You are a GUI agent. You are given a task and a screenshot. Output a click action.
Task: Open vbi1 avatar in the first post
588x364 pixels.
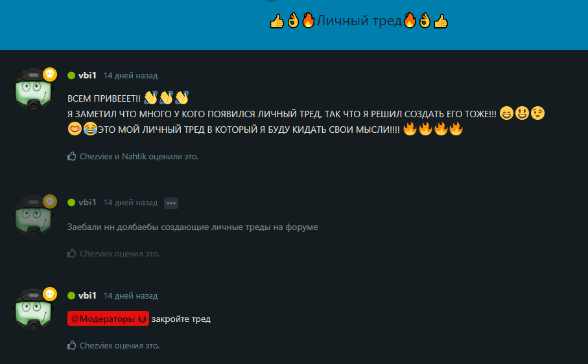click(x=33, y=89)
